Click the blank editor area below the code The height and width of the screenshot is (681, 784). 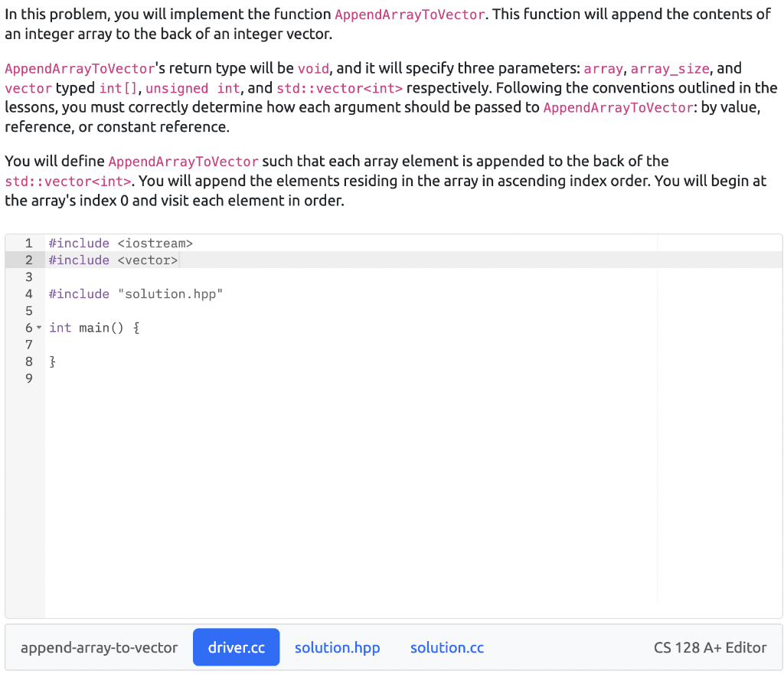coord(345,498)
